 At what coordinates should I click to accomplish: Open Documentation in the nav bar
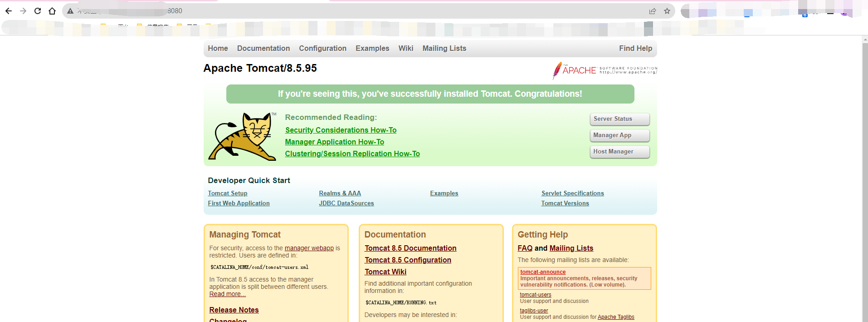[263, 48]
